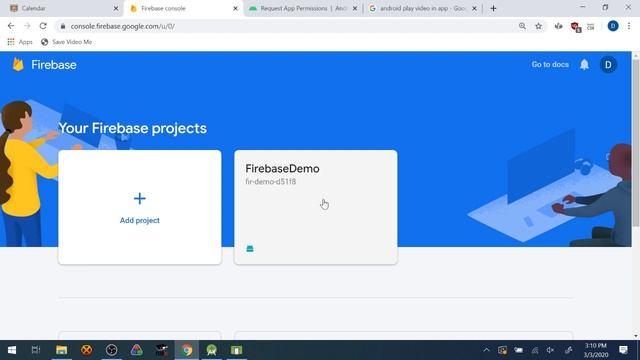640x360 pixels.
Task: Click the Chrome icon on the taskbar
Action: [187, 350]
